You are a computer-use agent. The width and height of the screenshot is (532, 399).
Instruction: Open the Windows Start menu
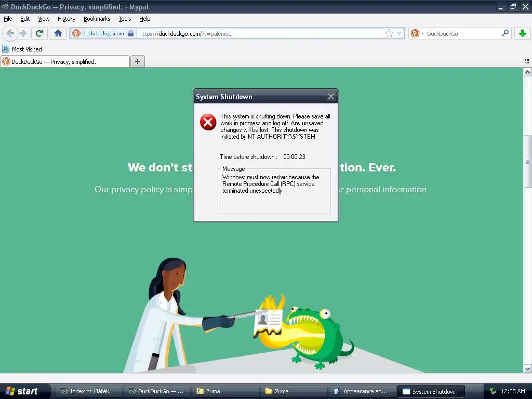(x=24, y=391)
